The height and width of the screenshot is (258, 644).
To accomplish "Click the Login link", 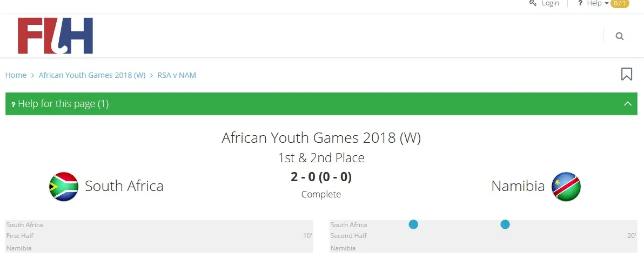I will click(x=550, y=3).
